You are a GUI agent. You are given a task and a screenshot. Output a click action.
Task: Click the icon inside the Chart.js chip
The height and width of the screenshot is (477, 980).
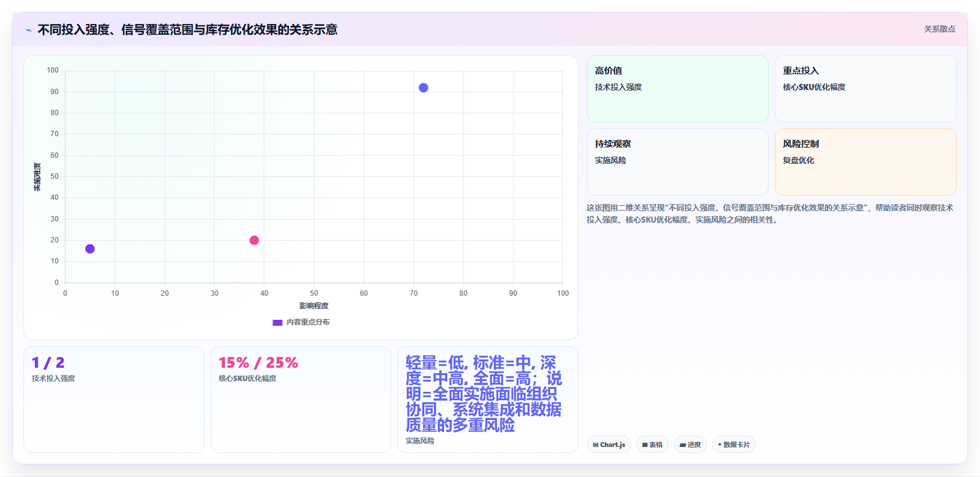point(595,445)
